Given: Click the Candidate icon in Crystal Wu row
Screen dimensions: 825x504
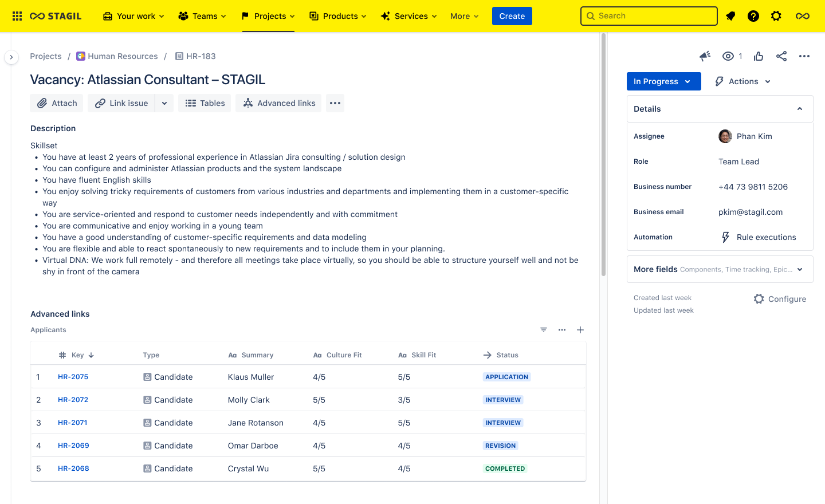Looking at the screenshot, I should [147, 468].
